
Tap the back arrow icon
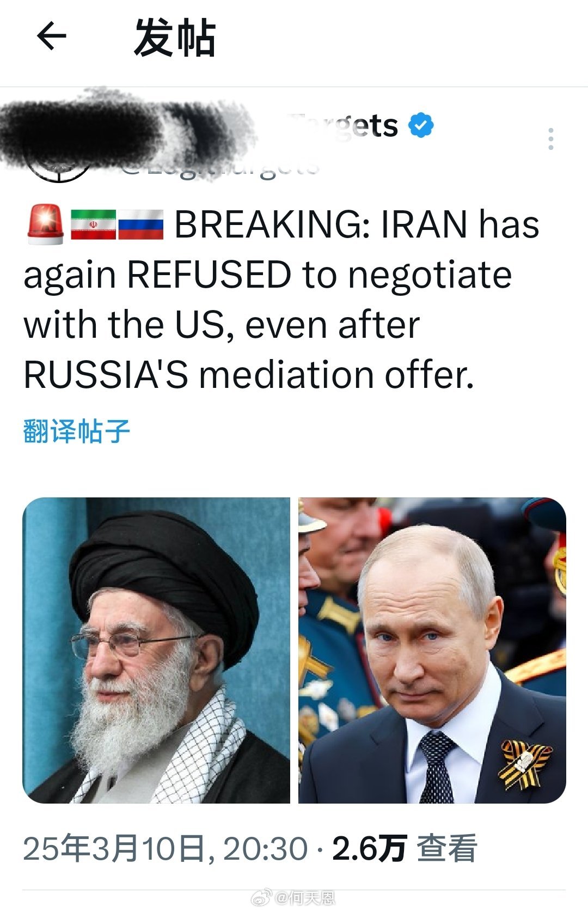click(51, 37)
